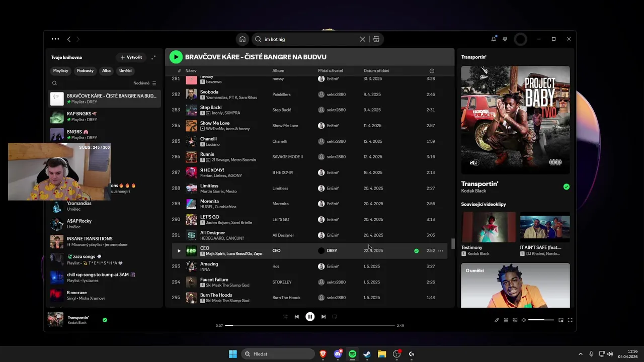Open the Browse icon next to search
The width and height of the screenshot is (644, 362).
[x=376, y=39]
